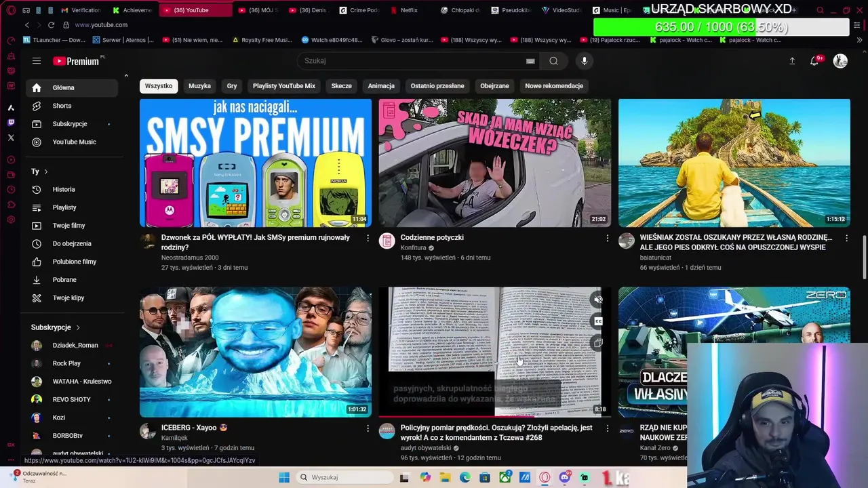This screenshot has width=868, height=488.
Task: Open Opera main menu logo
Action: [x=11, y=10]
